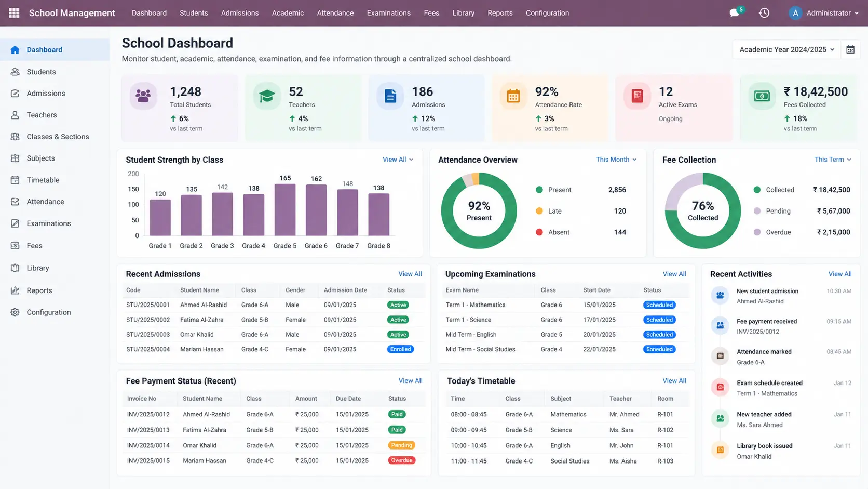This screenshot has height=489, width=868.
Task: Expand the Administrator user menu
Action: point(824,13)
